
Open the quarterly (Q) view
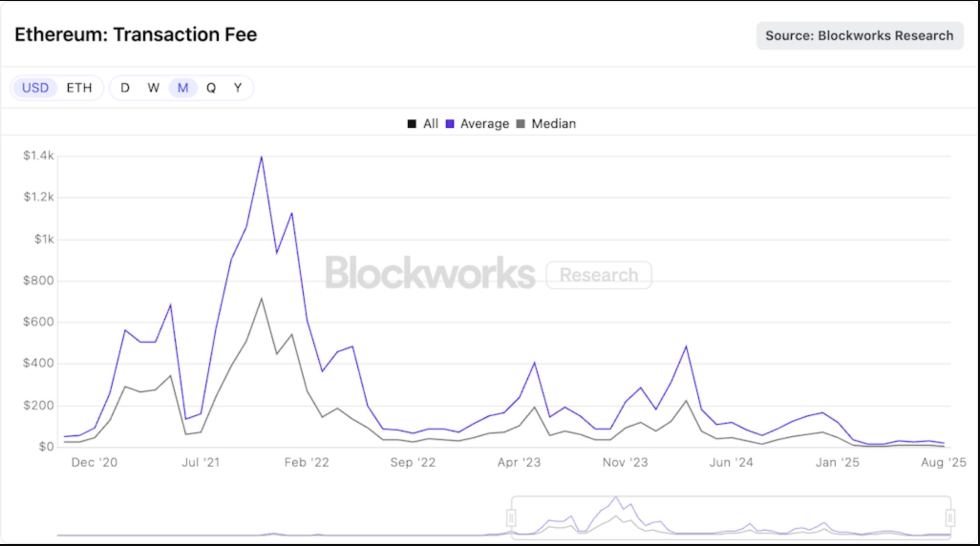tap(211, 87)
